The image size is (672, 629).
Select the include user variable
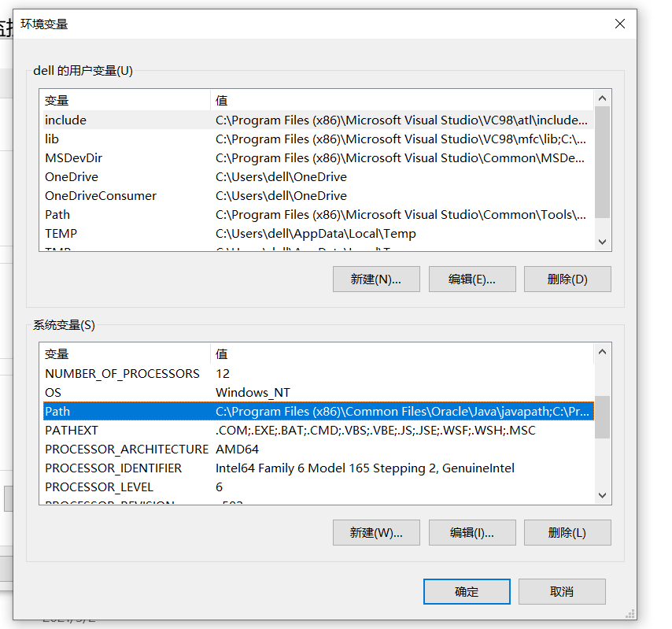point(319,120)
